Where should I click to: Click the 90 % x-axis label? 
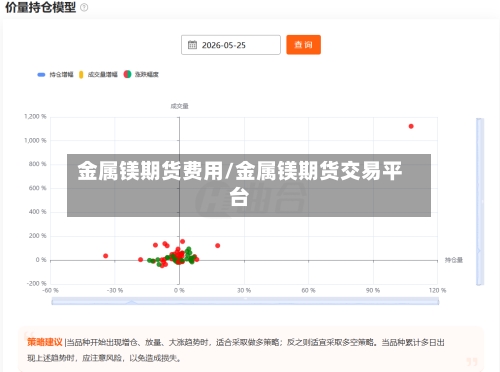[x=373, y=290]
